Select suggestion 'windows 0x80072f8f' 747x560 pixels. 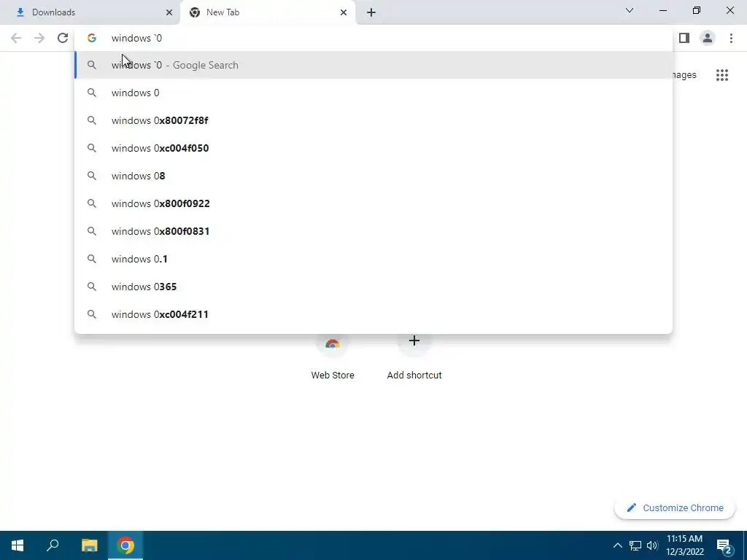[373, 120]
